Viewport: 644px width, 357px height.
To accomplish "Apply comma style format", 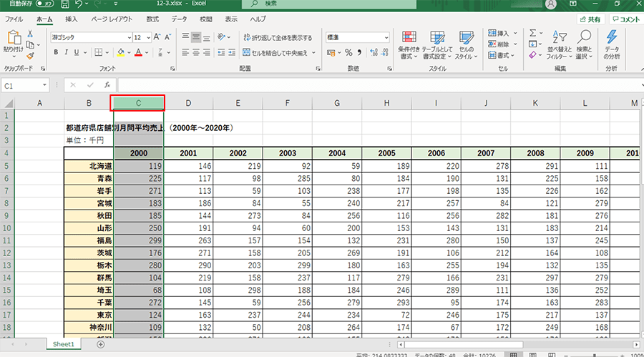I will (359, 53).
